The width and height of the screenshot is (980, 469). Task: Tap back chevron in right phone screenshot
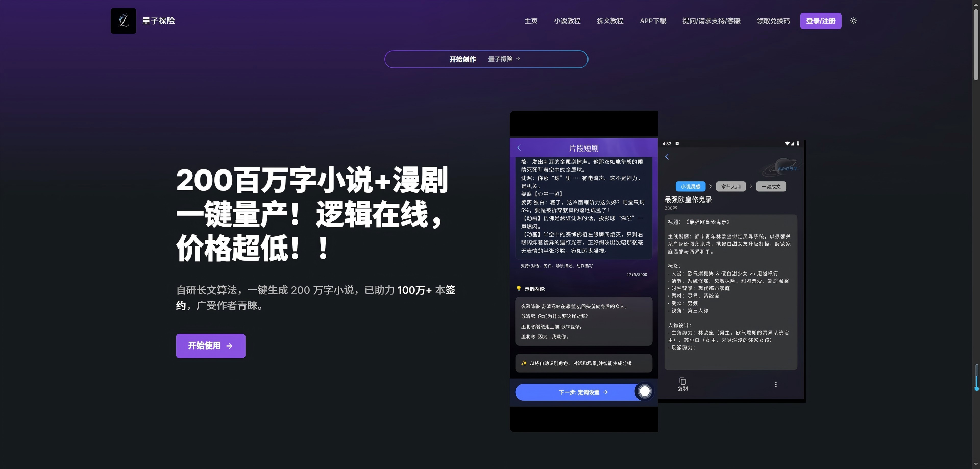coord(667,157)
